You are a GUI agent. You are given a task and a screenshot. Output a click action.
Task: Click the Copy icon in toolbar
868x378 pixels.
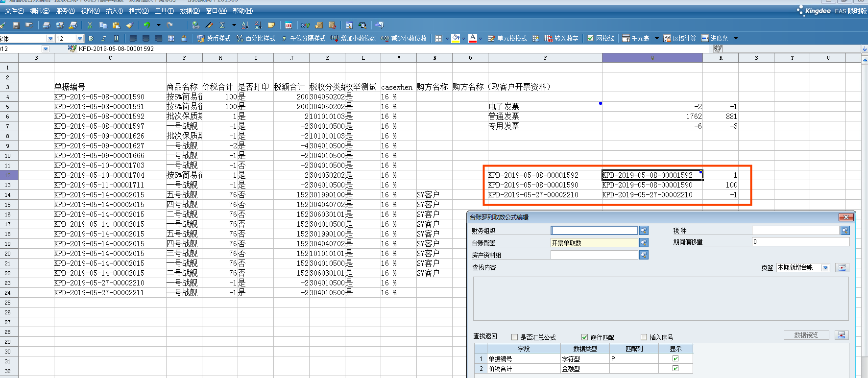(103, 25)
